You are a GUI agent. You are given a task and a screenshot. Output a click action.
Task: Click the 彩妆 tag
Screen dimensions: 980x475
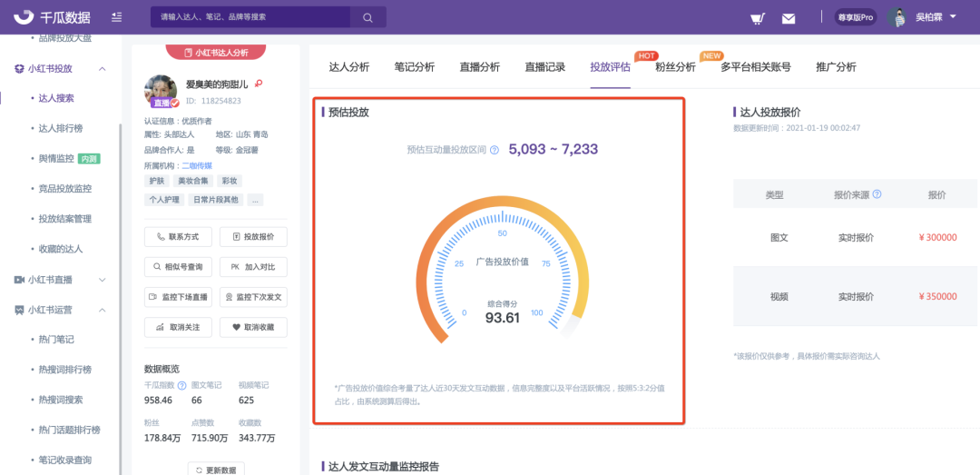click(230, 181)
